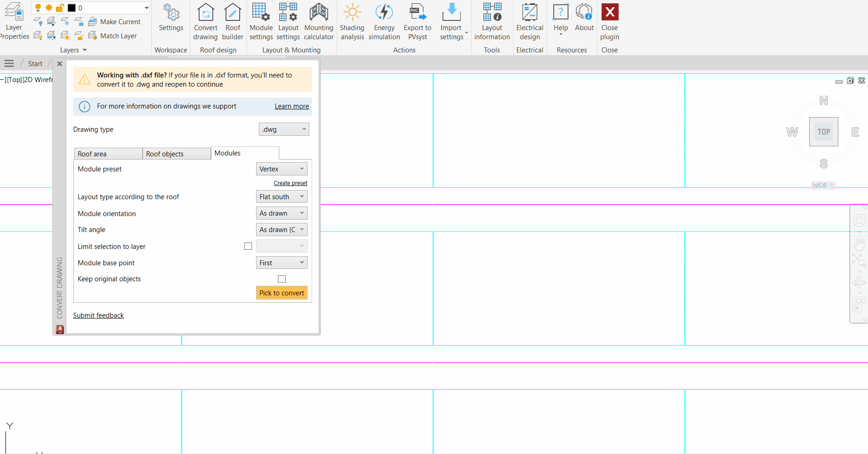Switch to the Roof objects tab
Screen dimensions: 868x454
coord(176,154)
